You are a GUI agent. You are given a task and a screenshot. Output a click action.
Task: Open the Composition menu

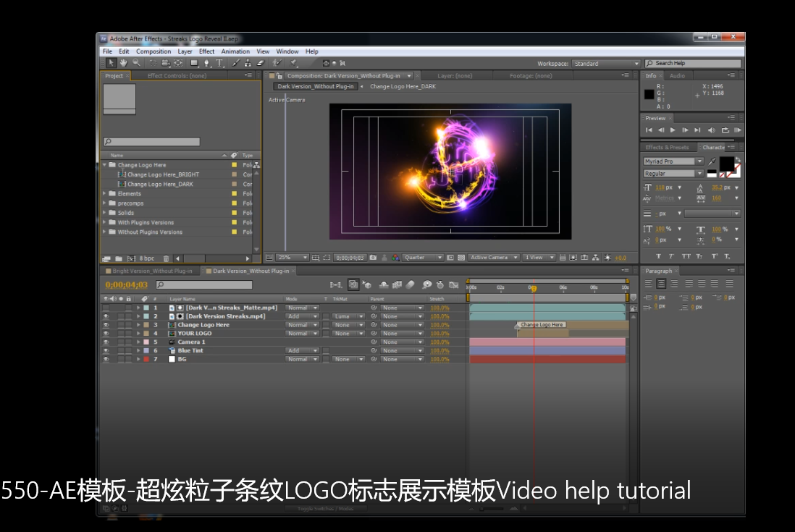[153, 51]
